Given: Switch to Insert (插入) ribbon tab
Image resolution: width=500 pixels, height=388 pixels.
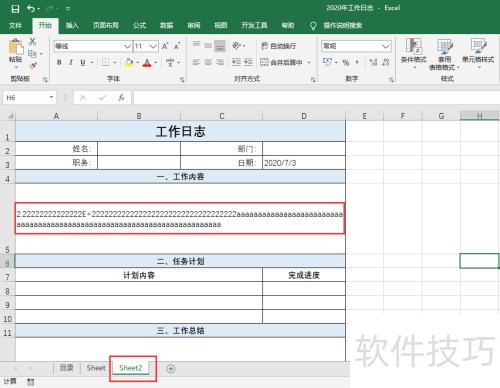Looking at the screenshot, I should point(72,25).
